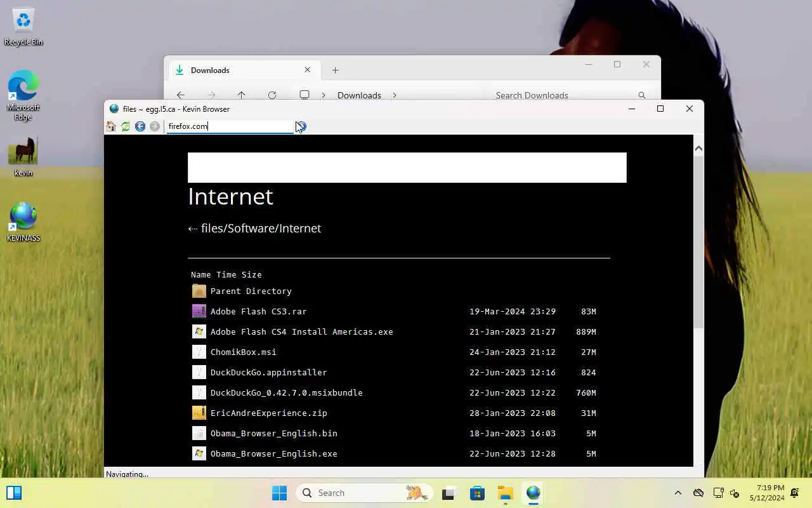Click Obama_Browser_English.bin link
The image size is (812, 508).
[274, 434]
